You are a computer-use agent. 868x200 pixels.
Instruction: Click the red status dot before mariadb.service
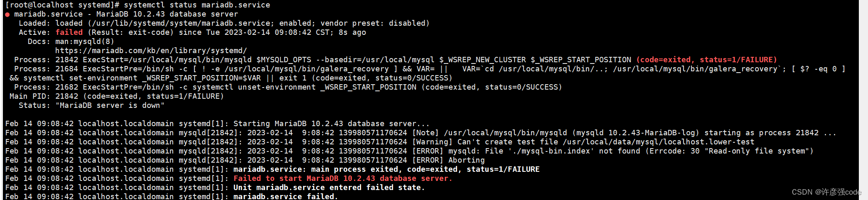click(x=7, y=15)
